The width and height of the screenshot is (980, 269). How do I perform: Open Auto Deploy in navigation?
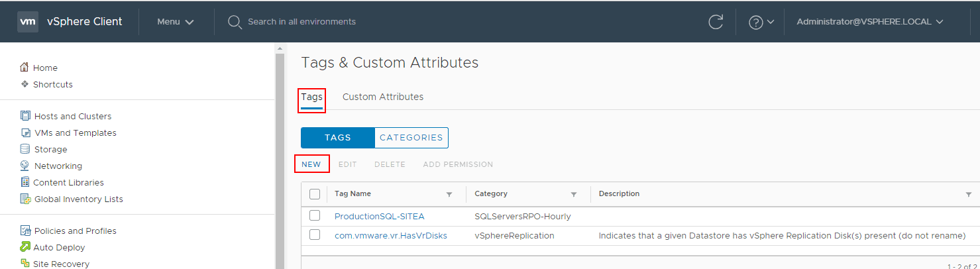click(x=59, y=247)
